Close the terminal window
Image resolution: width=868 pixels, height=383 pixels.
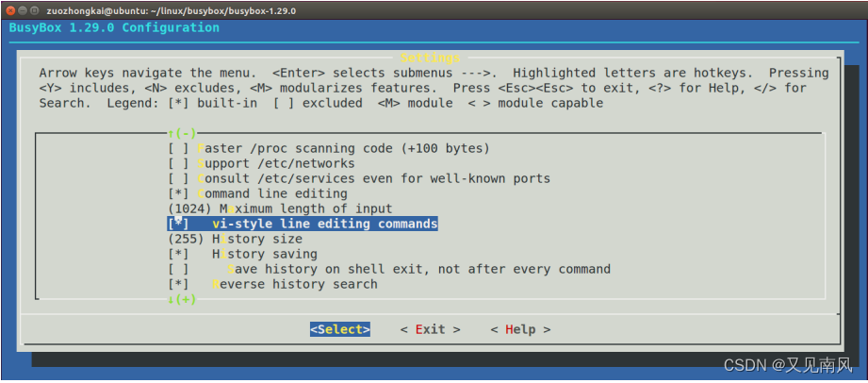coord(10,10)
